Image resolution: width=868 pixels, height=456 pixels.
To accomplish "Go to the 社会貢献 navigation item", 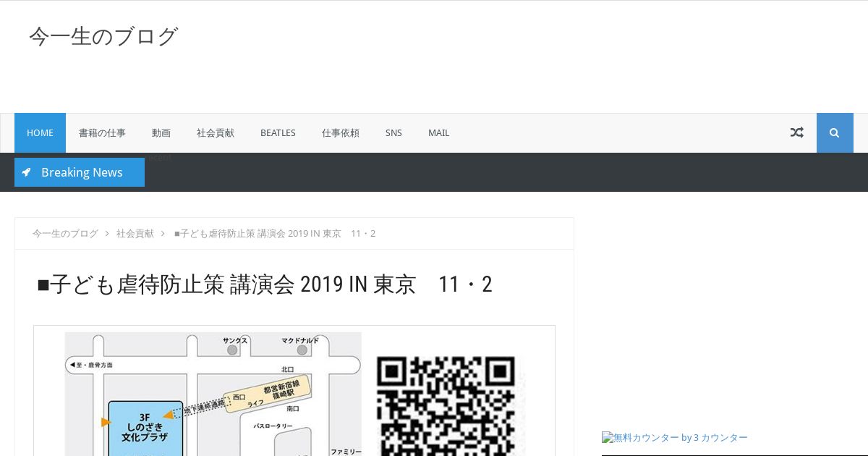I will [x=216, y=132].
